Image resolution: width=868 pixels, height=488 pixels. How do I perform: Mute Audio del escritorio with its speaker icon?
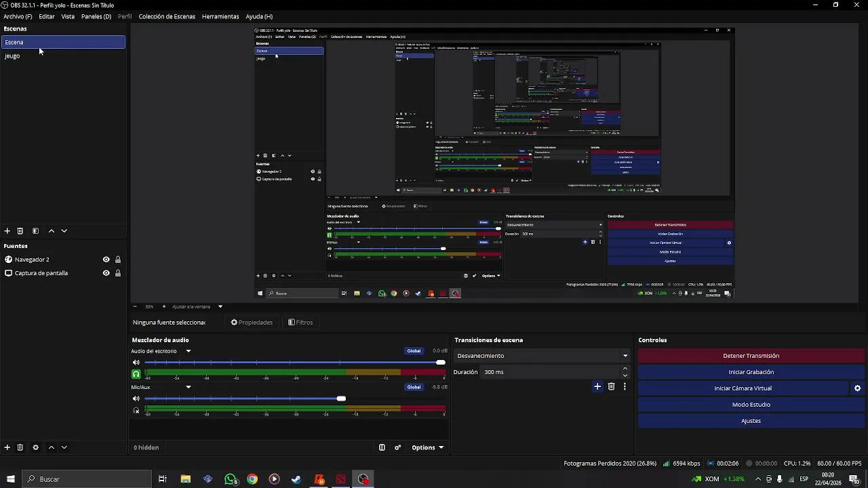click(136, 363)
